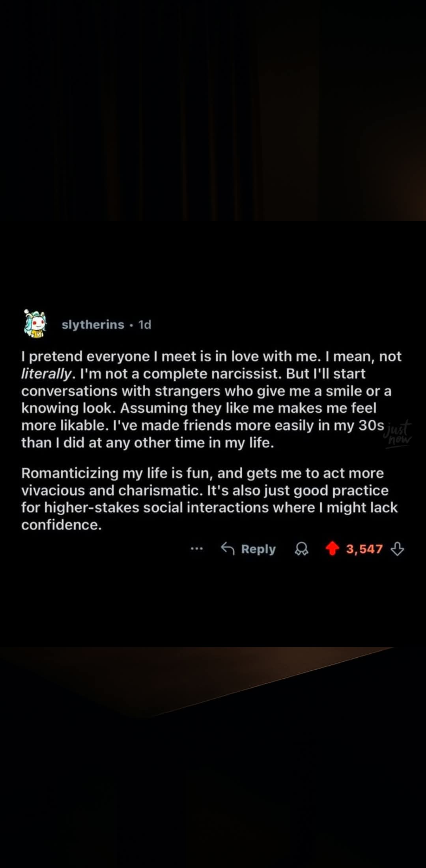Tap the first paragraph starting 'I pretend'
This screenshot has width=426, height=868.
(211, 399)
